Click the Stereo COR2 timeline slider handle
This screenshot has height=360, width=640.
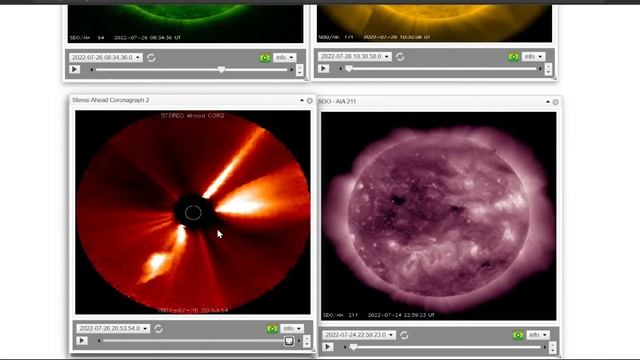coord(289,341)
